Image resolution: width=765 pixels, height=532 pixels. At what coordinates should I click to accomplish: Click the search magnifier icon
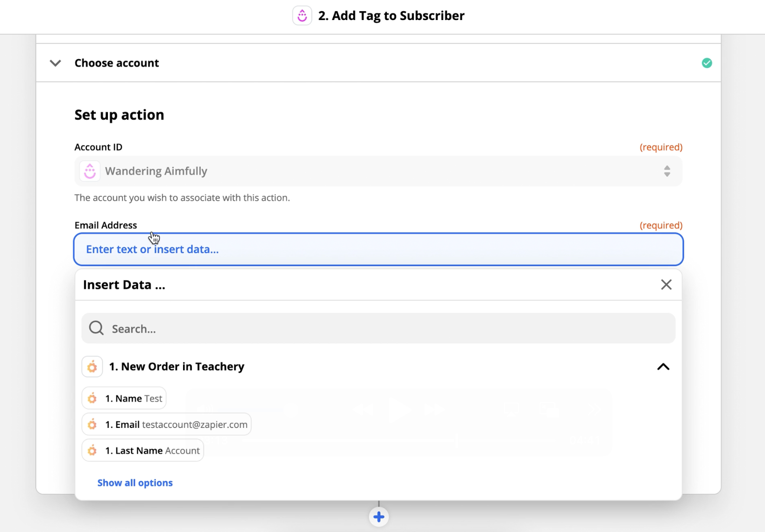97,328
